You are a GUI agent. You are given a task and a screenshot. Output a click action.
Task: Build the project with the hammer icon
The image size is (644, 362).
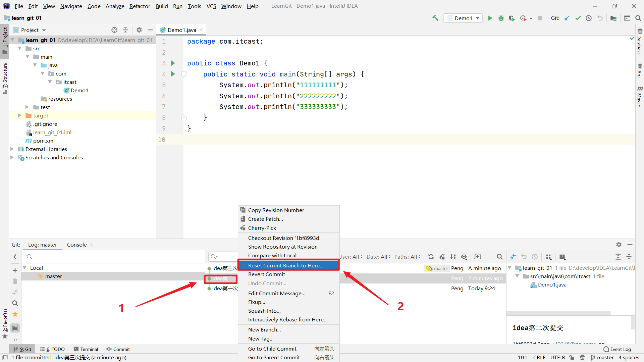click(x=435, y=18)
